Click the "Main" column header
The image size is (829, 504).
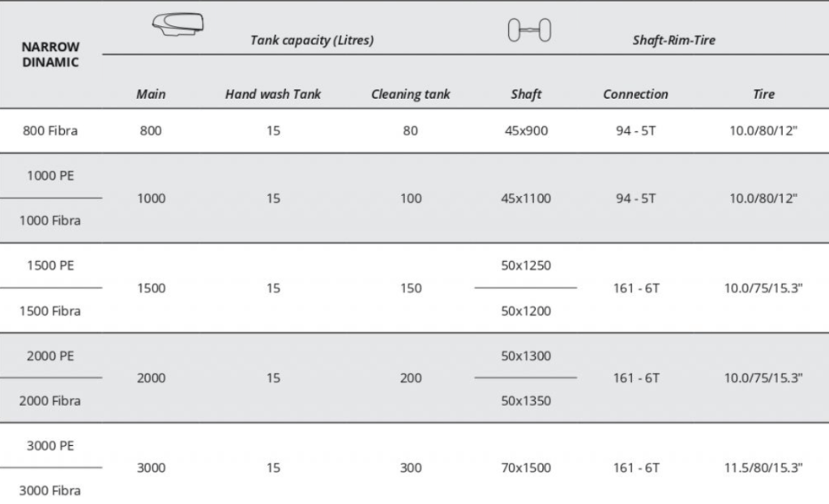[151, 94]
